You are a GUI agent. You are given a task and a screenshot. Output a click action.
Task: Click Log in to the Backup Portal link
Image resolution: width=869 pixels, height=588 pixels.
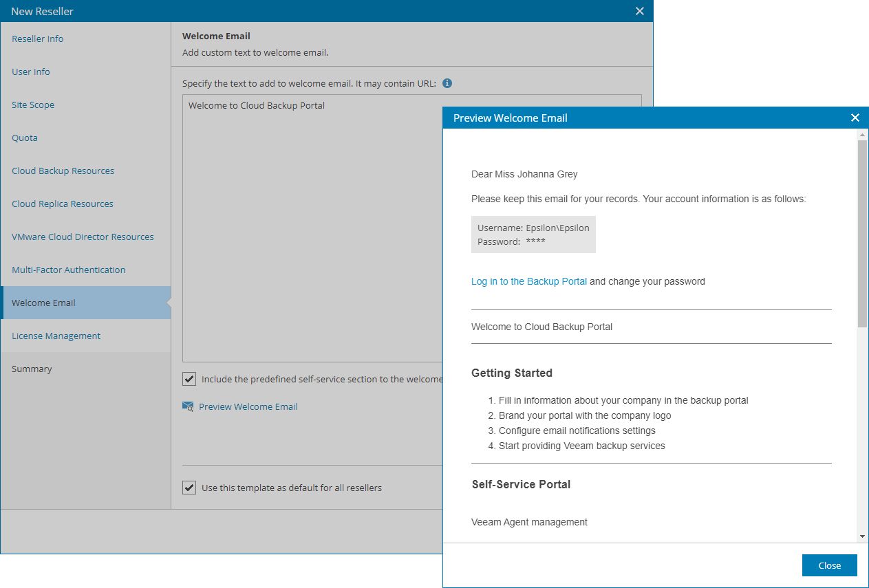(529, 281)
